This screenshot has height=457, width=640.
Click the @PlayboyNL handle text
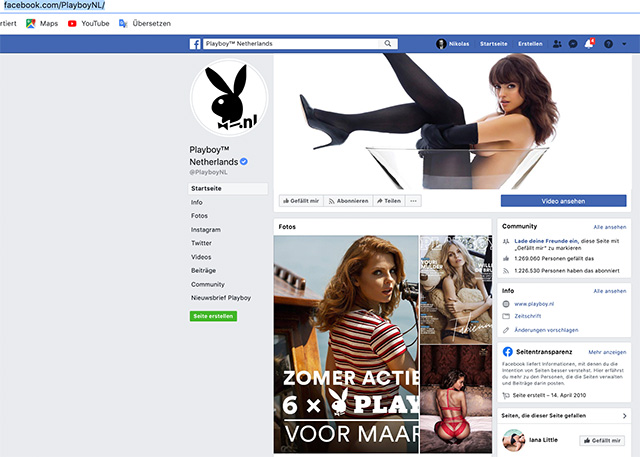coord(208,172)
